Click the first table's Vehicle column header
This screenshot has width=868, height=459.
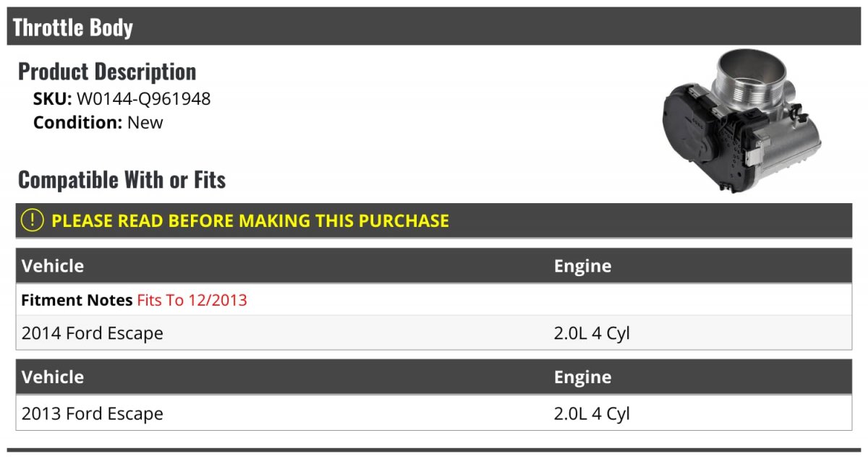pyautogui.click(x=53, y=266)
